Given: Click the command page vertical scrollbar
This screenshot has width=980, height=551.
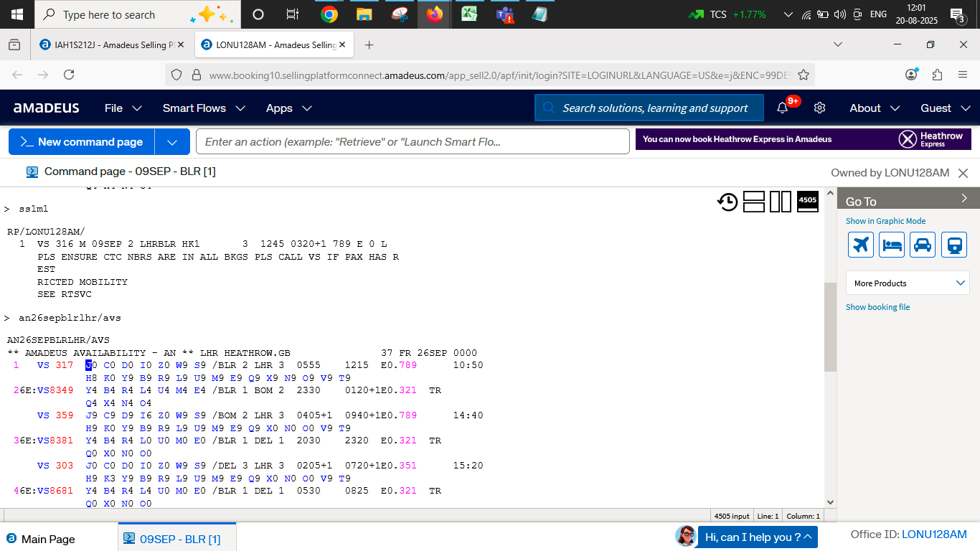Looking at the screenshot, I should point(830,327).
